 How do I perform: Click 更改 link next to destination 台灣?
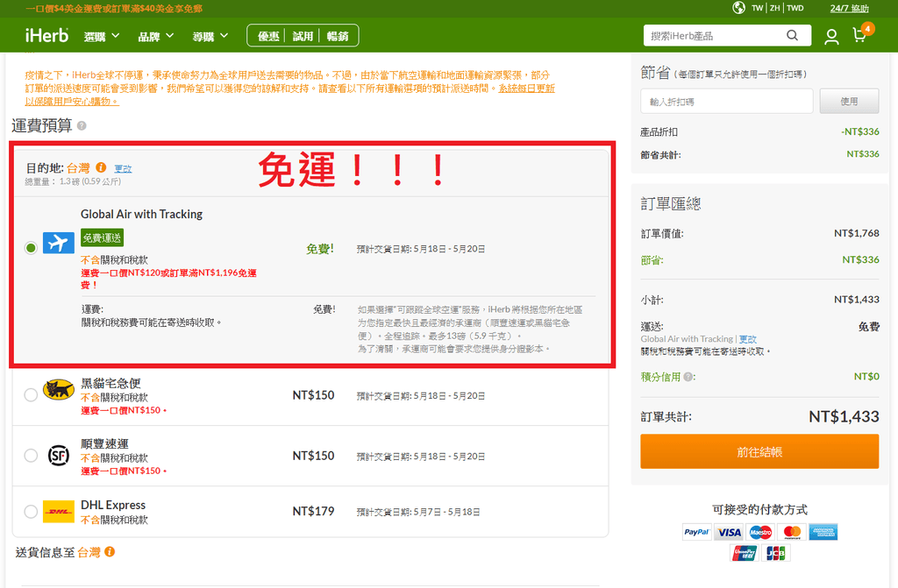tap(123, 168)
